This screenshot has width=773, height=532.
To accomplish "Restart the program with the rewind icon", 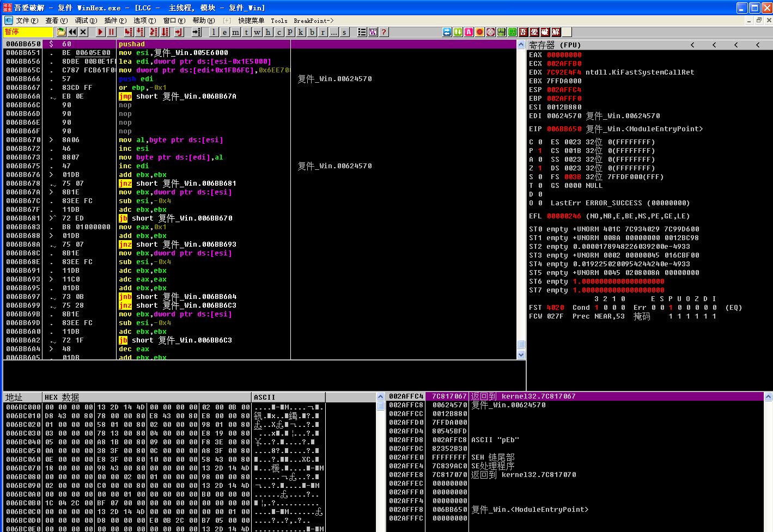I will [x=72, y=32].
